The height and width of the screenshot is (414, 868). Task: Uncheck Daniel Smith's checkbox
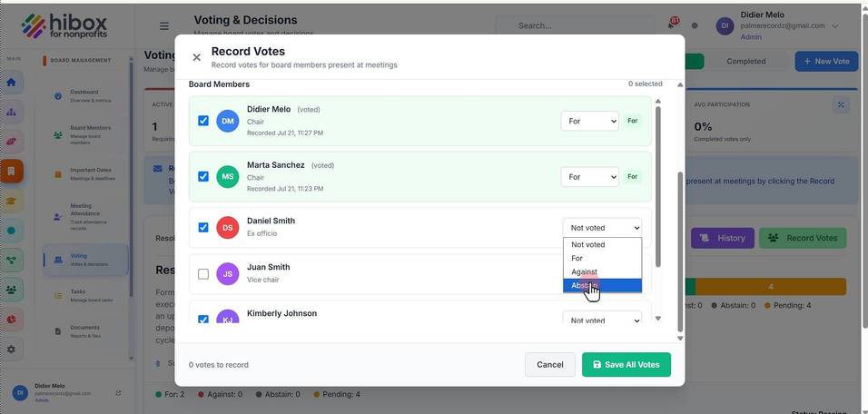point(203,228)
